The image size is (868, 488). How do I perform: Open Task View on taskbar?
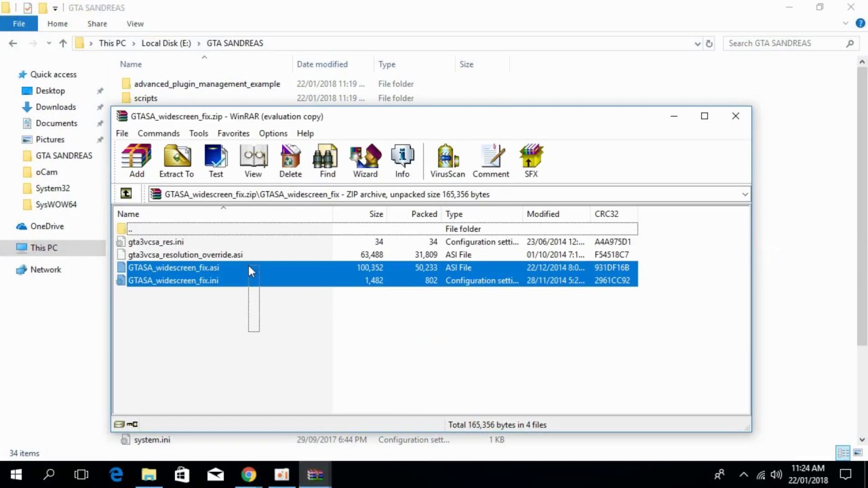81,474
